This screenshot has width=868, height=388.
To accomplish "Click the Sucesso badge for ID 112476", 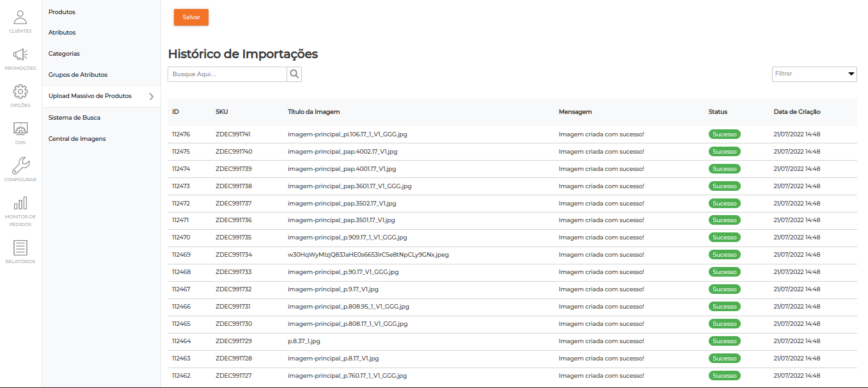I will coord(724,134).
